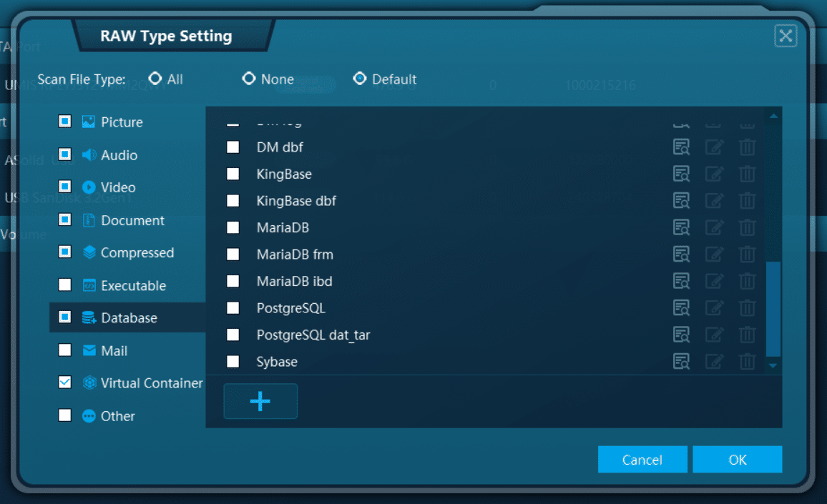Click the file list scroll down arrow
The height and width of the screenshot is (504, 827).
click(x=773, y=365)
